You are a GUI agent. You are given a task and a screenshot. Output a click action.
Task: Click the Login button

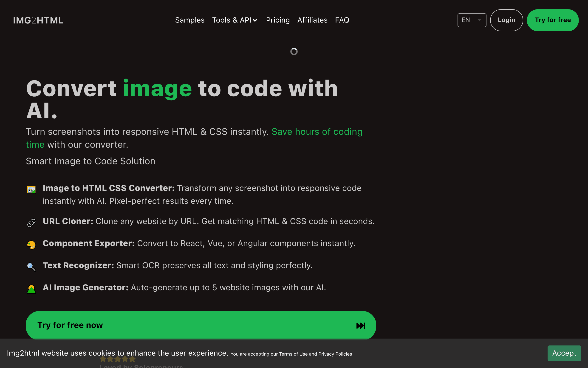(506, 20)
